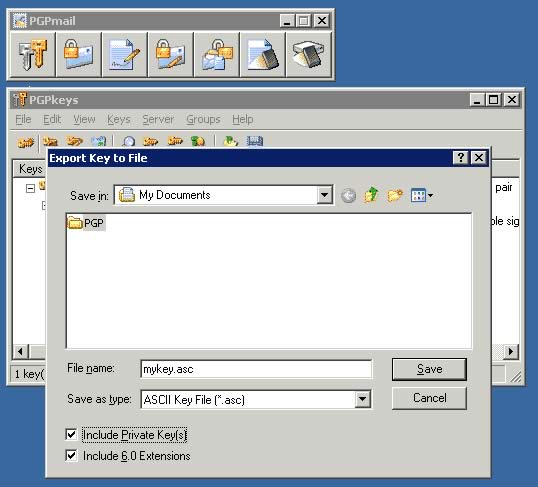Click the Keys column header in PGPkeys
Viewport: 538px width, 487px height.
pyautogui.click(x=30, y=169)
